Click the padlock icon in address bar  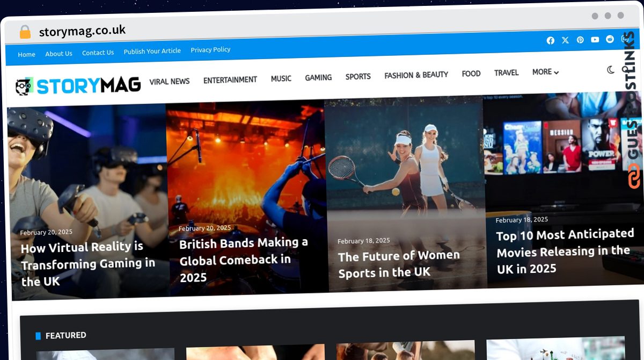(x=25, y=32)
